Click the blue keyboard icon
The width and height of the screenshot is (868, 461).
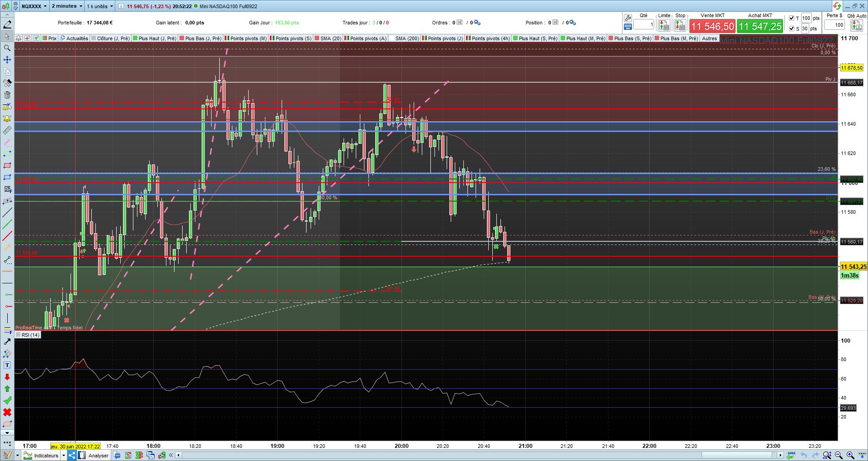point(628,27)
